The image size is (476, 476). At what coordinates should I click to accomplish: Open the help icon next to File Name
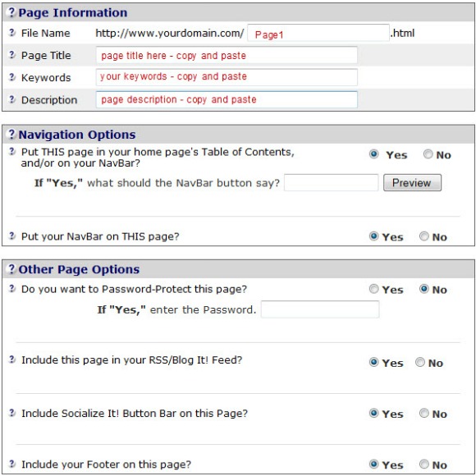pyautogui.click(x=11, y=32)
